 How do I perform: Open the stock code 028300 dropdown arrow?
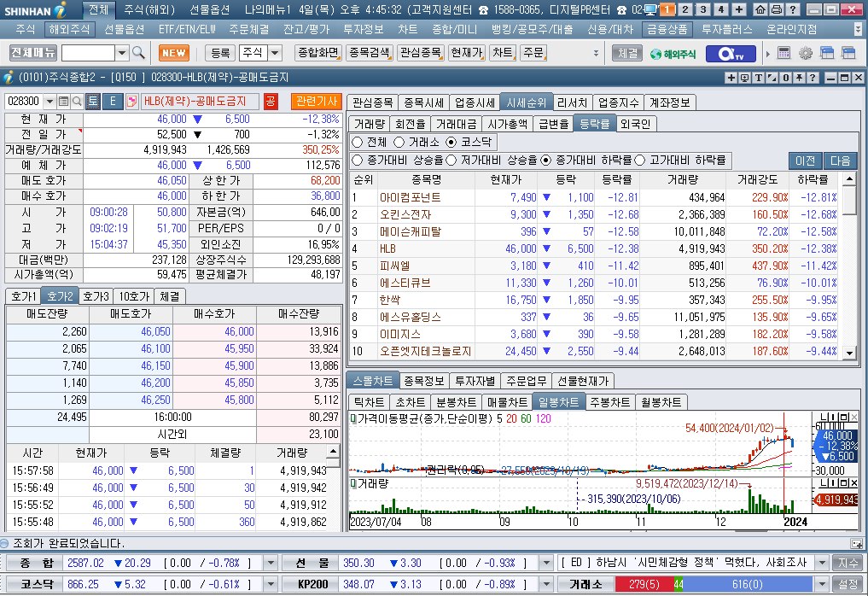click(50, 102)
